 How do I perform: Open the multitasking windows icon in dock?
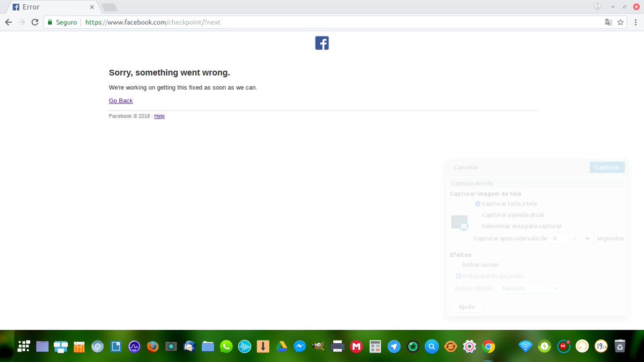coord(61,346)
